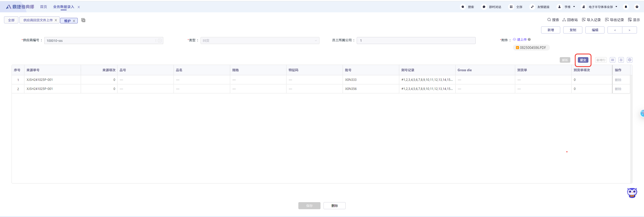Click the 供应商编号 input field
The width and height of the screenshot is (644, 217).
pyautogui.click(x=104, y=41)
